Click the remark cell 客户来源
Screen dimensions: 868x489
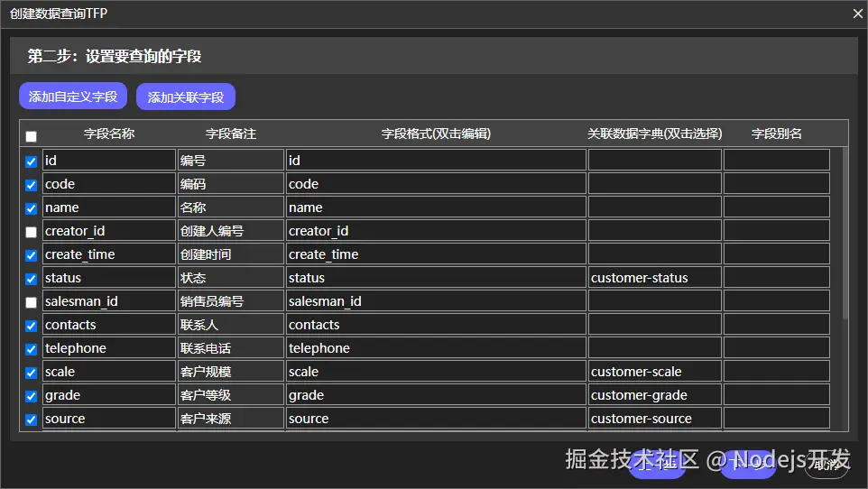(x=231, y=418)
